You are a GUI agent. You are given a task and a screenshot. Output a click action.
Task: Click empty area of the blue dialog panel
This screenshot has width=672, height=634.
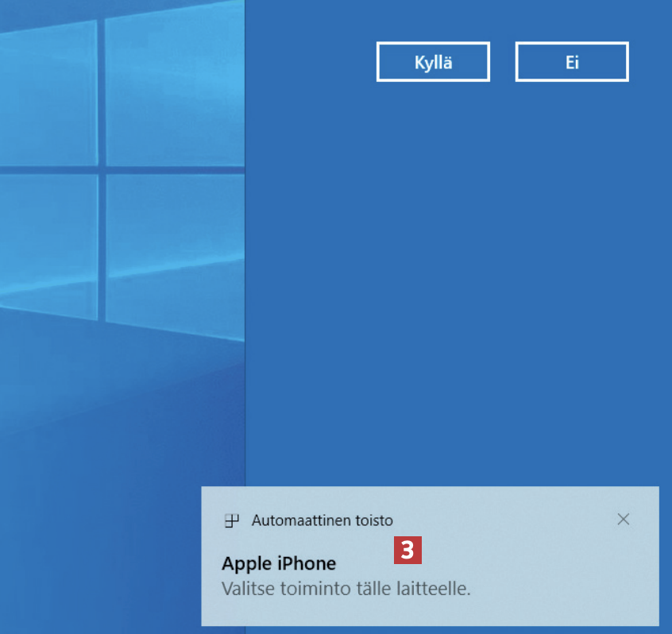pos(453,278)
